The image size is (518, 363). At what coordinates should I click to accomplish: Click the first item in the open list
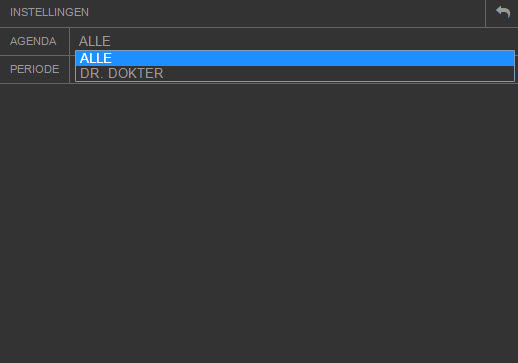tap(295, 58)
